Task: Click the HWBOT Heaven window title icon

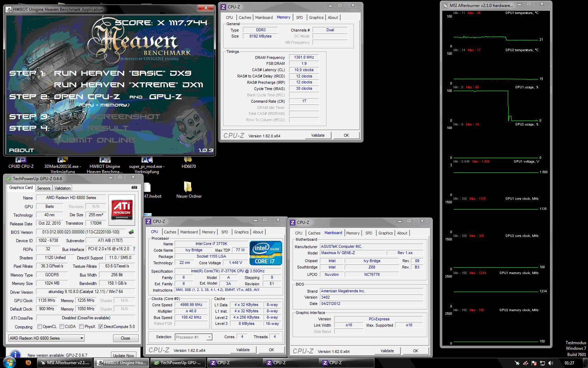Action: [9, 9]
